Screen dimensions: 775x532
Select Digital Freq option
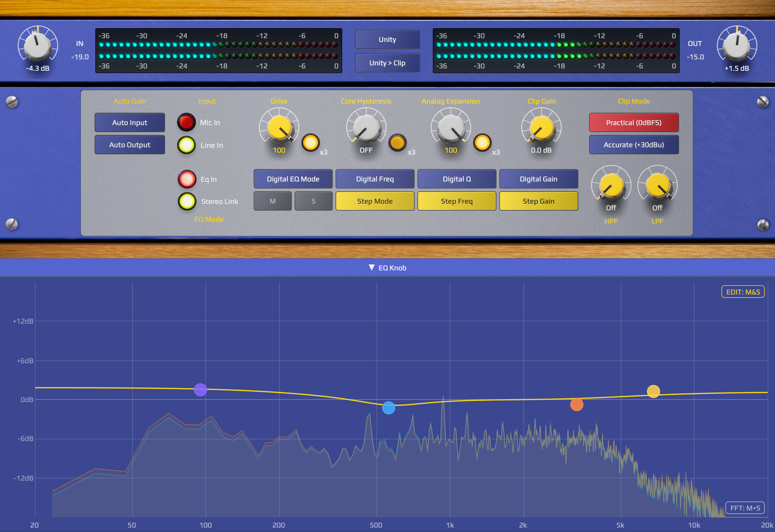tap(375, 179)
